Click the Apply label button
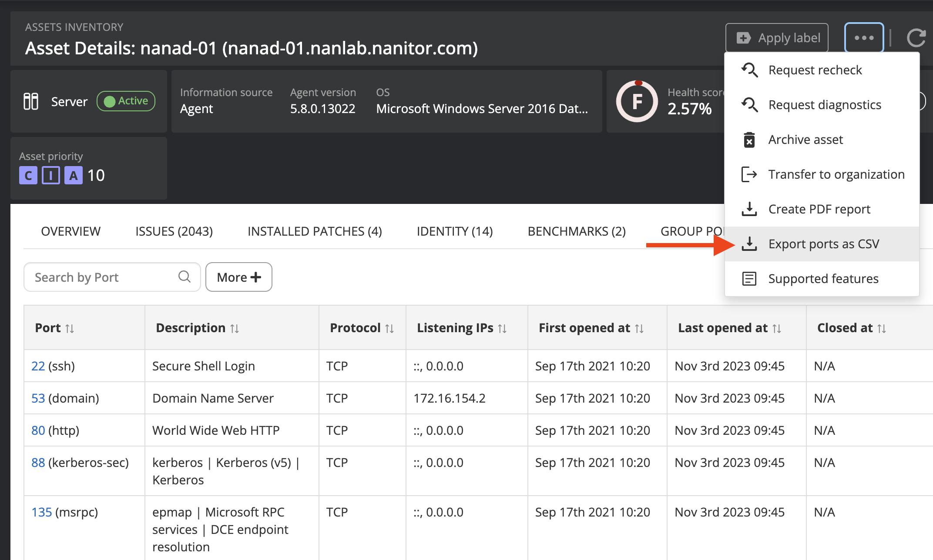The image size is (933, 560). 777,38
